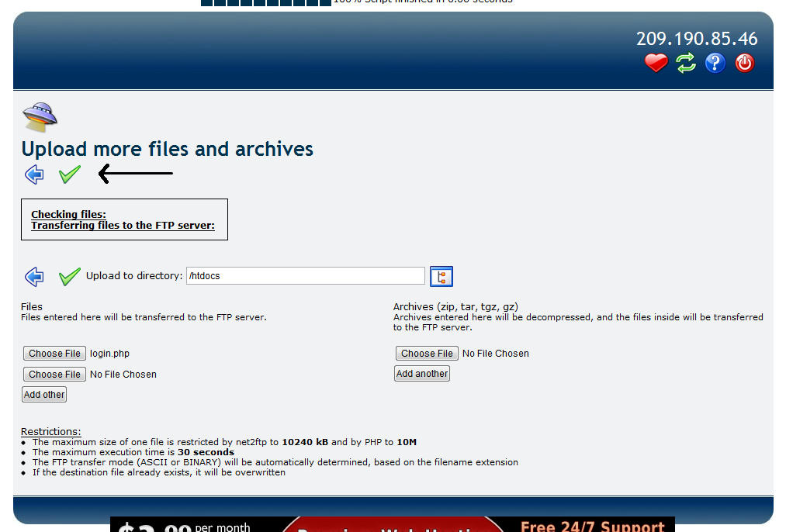Click the Upload to directory text field

(305, 275)
